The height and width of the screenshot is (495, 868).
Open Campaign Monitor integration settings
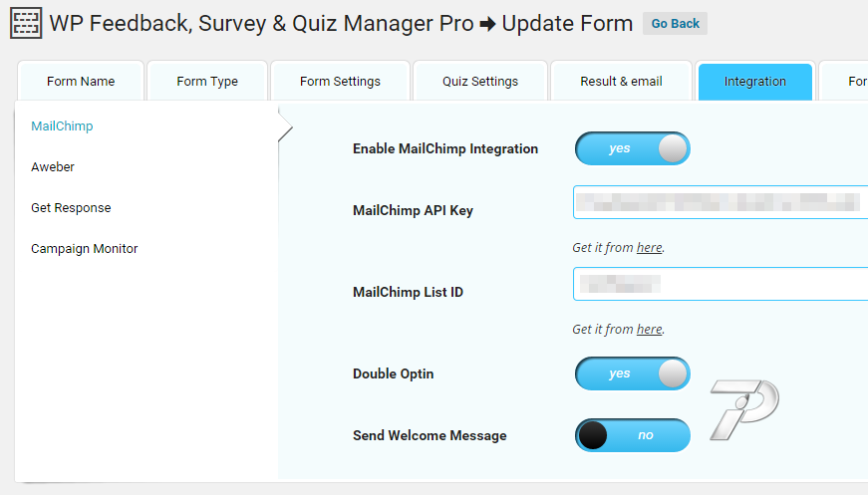pos(84,249)
